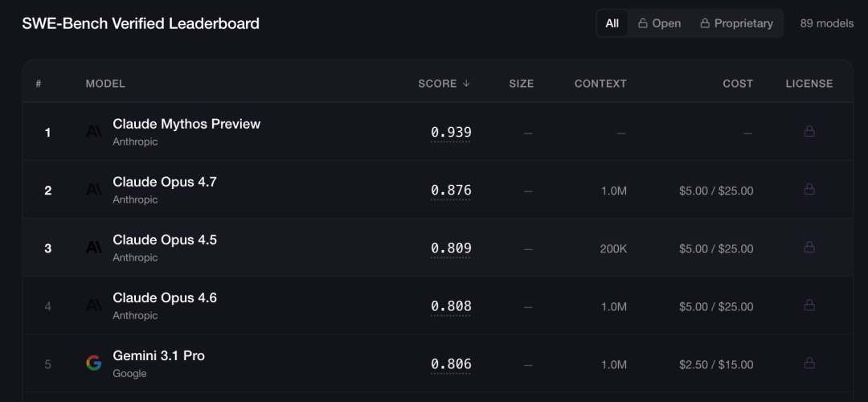Viewport: 868px width, 402px height.
Task: Open the Claude Mythos Preview model link
Action: tap(186, 124)
